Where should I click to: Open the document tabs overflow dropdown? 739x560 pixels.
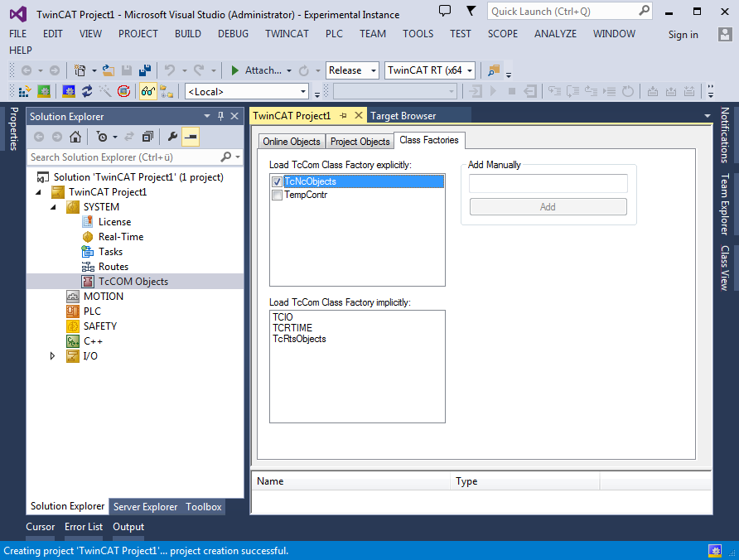pyautogui.click(x=708, y=116)
